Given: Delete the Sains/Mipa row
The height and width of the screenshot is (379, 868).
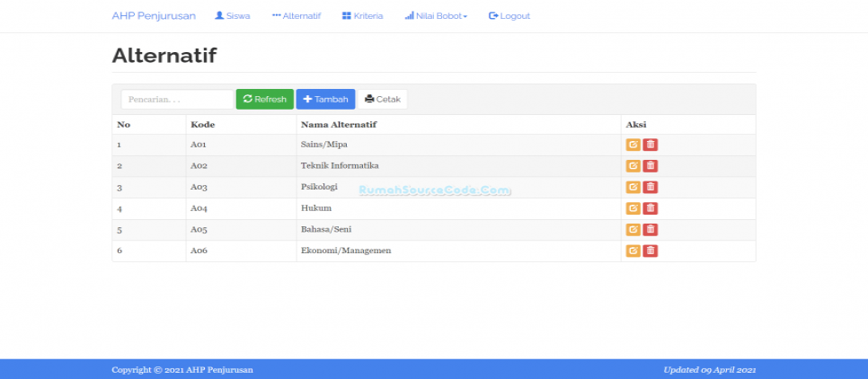Looking at the screenshot, I should [x=651, y=145].
